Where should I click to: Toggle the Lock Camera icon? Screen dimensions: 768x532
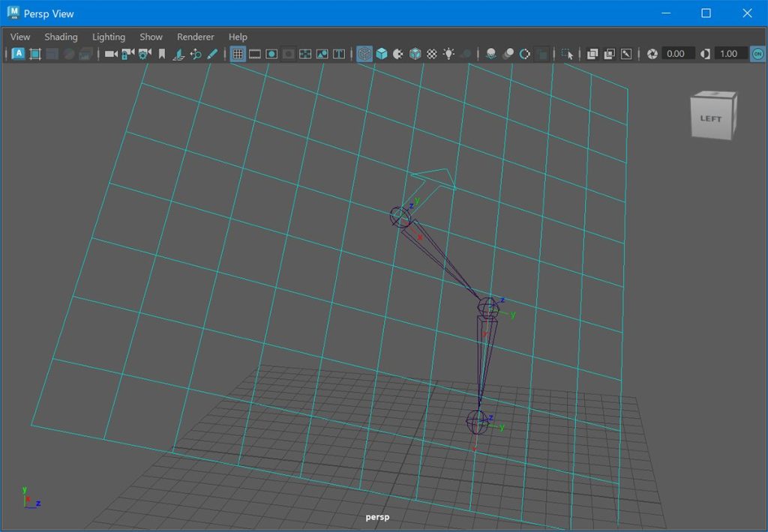click(x=127, y=54)
